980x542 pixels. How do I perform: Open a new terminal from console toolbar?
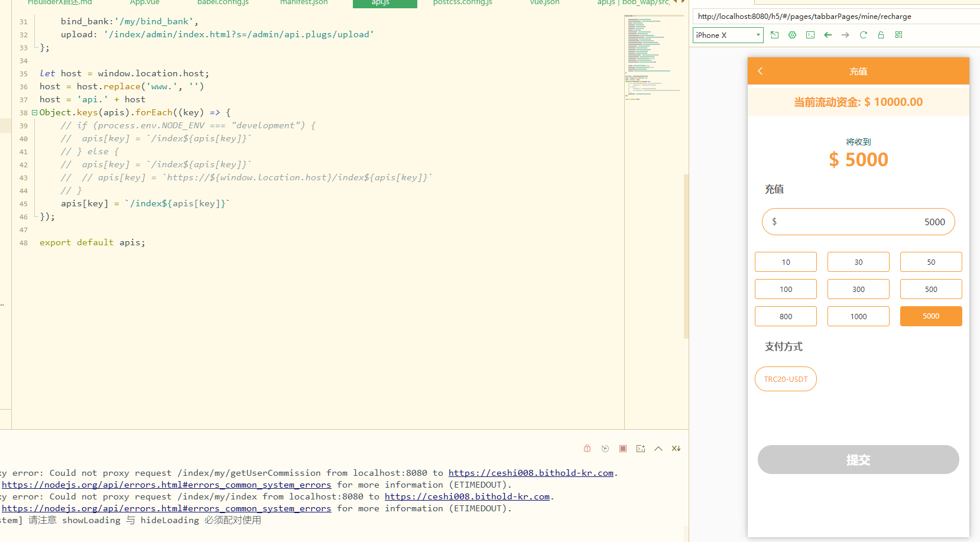[x=641, y=449]
